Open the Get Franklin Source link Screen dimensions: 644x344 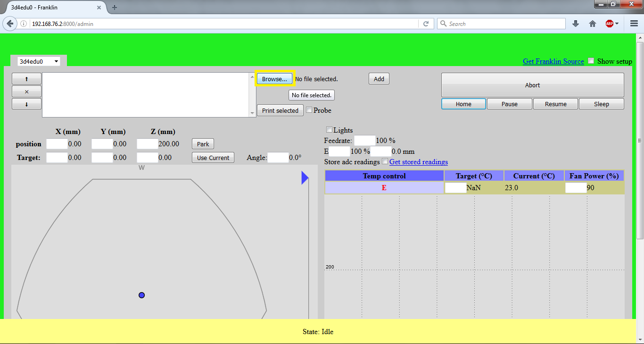[x=553, y=61]
